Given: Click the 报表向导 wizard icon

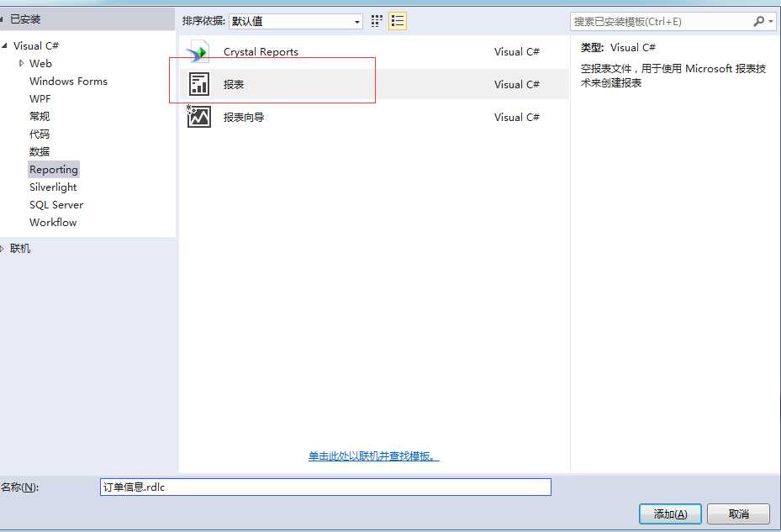Looking at the screenshot, I should (198, 117).
